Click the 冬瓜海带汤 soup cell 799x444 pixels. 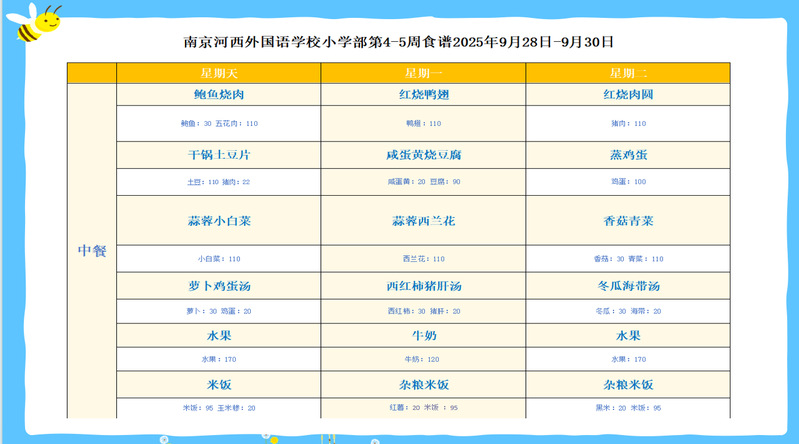click(x=628, y=286)
